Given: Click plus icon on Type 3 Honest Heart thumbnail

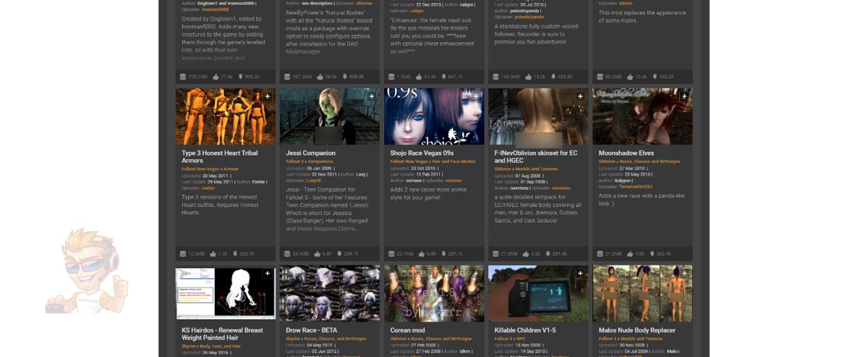Looking at the screenshot, I should click(x=268, y=96).
